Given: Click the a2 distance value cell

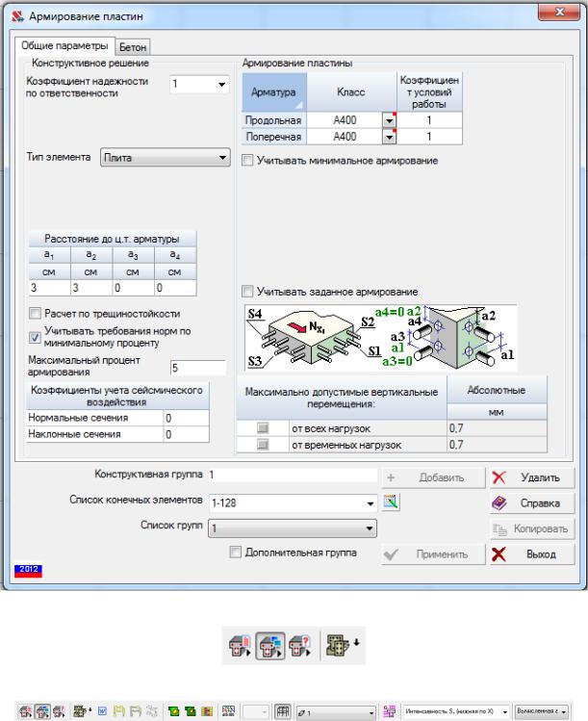Looking at the screenshot, I should 91,288.
